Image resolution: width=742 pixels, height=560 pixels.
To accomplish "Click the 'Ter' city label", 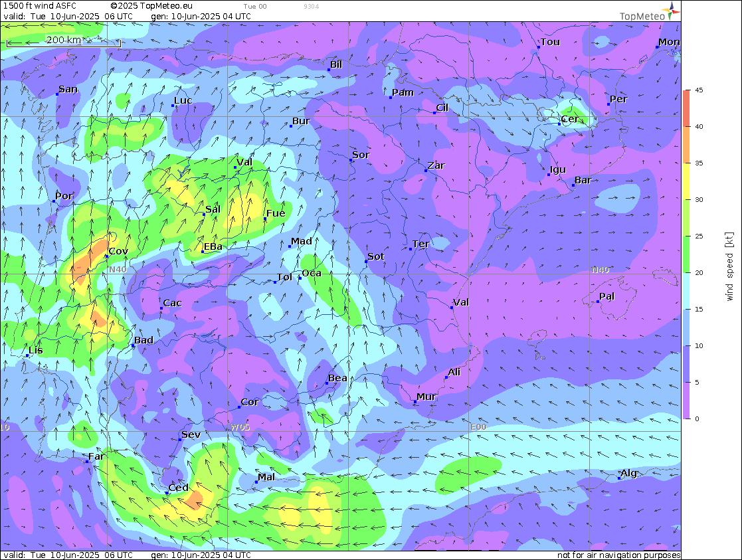I will (x=420, y=244).
